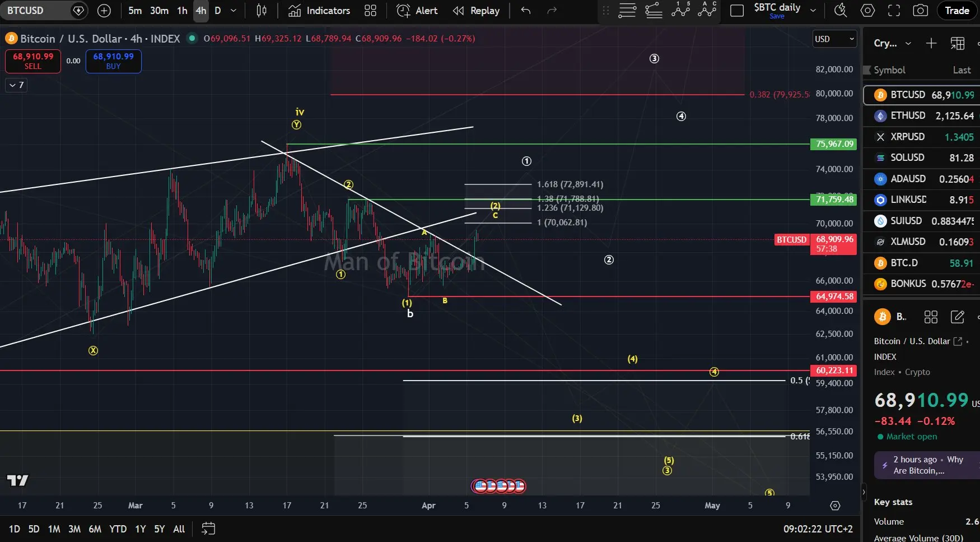Select ETHUSD in the watchlist

coord(922,116)
